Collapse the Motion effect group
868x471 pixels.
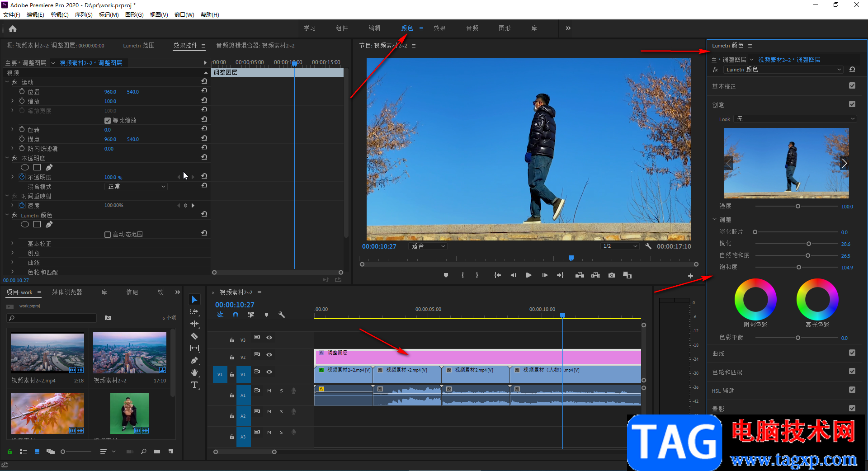[x=7, y=82]
